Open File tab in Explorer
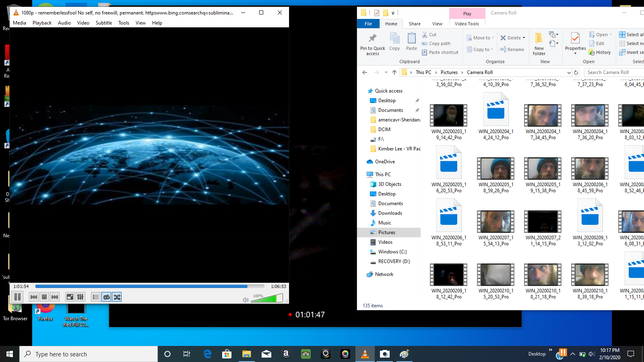Viewport: 644px width, 362px height. [368, 24]
